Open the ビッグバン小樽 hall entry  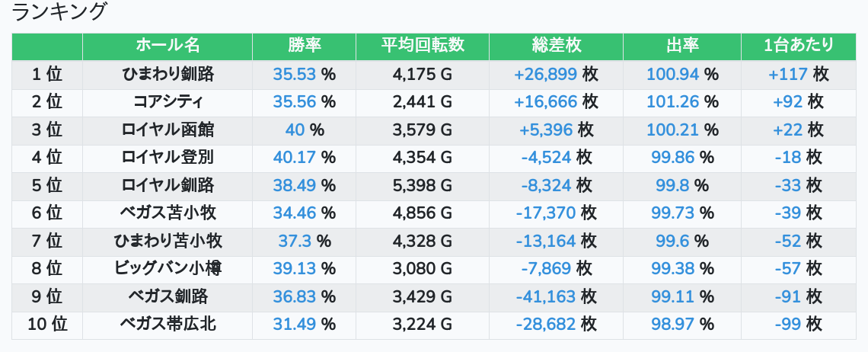(x=168, y=269)
